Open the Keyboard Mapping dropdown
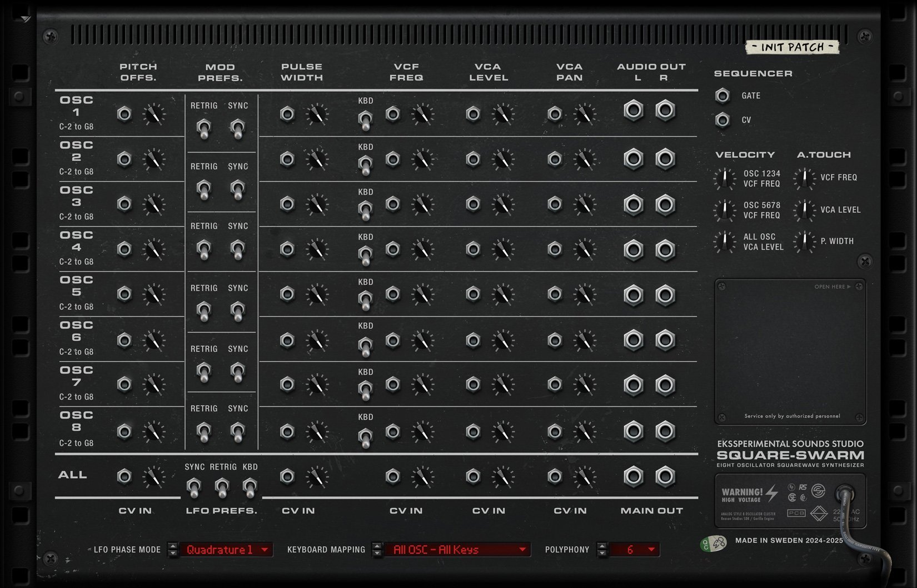The image size is (917, 588). point(457,550)
